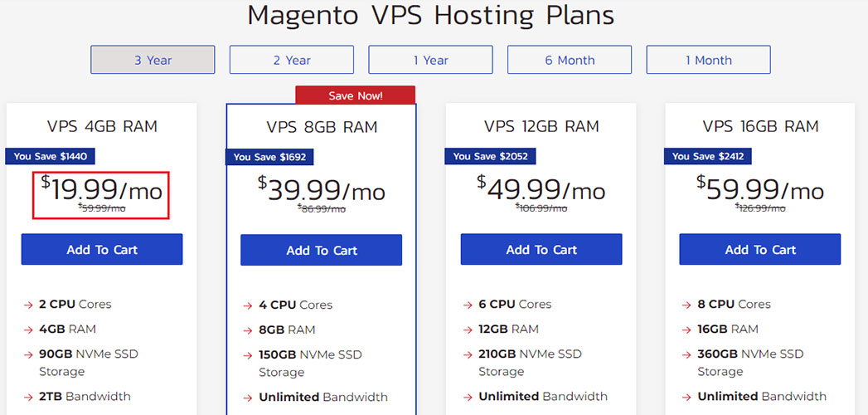Click the Save Now! red badge
868x415 pixels.
(x=356, y=95)
